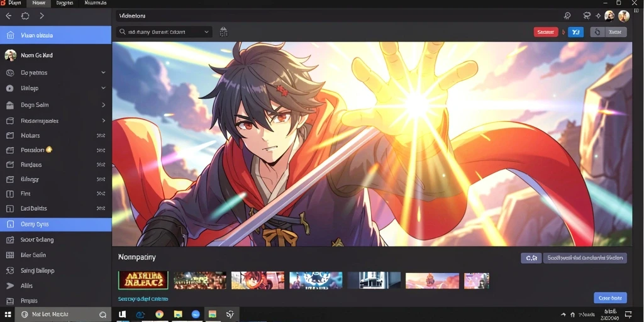The height and width of the screenshot is (322, 644).
Task: Click the forward arrow in the sidebar header
Action: [x=42, y=16]
